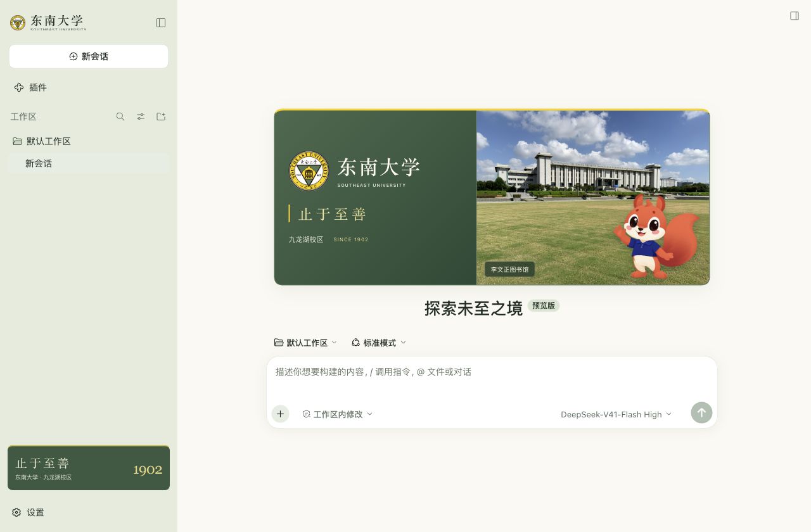
Task: Click the 九龙湖校区 text on banner
Action: 306,239
